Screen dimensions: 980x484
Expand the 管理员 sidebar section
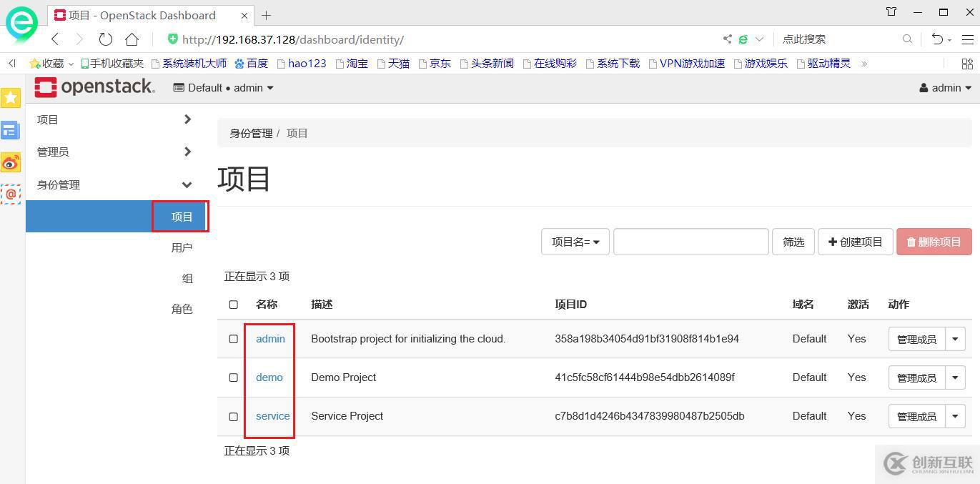[115, 152]
